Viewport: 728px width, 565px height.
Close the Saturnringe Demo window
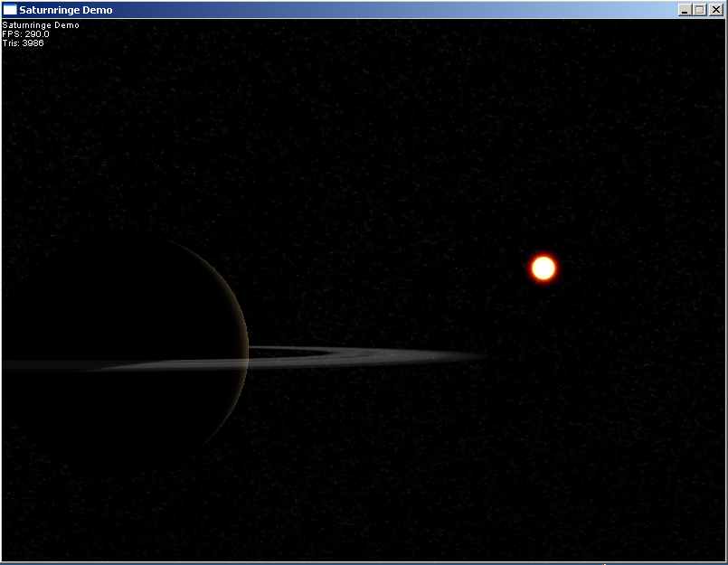(x=716, y=10)
